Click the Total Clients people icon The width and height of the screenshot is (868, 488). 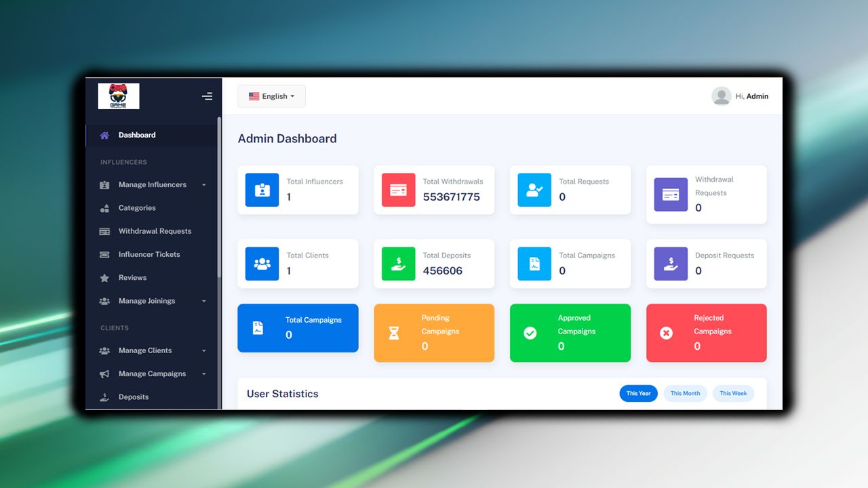pos(262,264)
